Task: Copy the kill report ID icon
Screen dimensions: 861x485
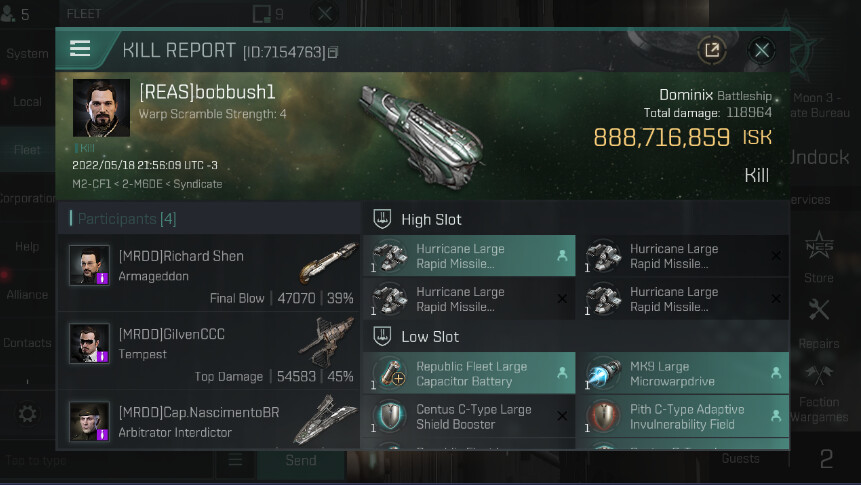Action: pyautogui.click(x=333, y=52)
